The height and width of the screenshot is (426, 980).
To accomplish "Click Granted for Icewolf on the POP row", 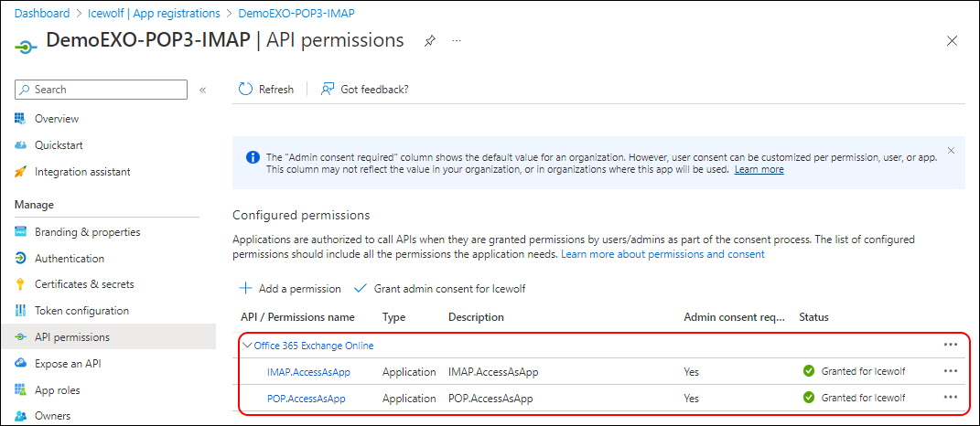I will point(863,398).
